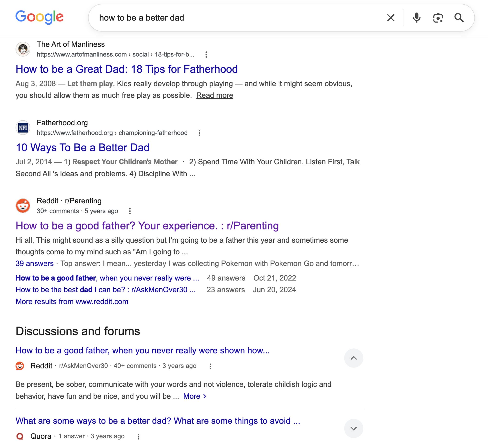Image resolution: width=488 pixels, height=448 pixels.
Task: Click the artofmanliness.com URL breadcrumb
Action: tap(115, 54)
